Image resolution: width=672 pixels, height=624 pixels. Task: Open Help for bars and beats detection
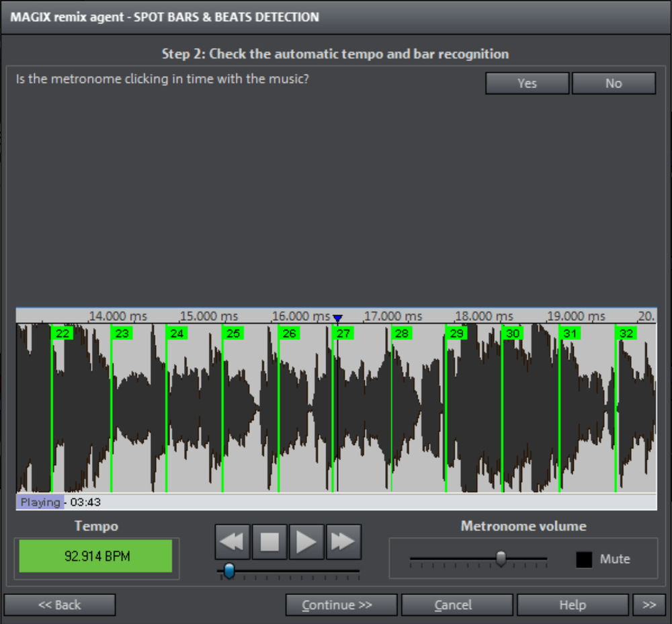[x=573, y=604]
